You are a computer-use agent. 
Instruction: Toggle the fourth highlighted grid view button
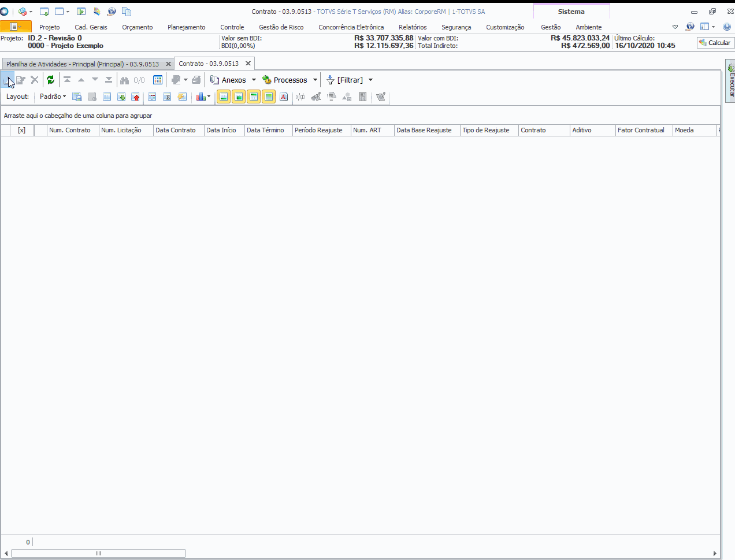[x=269, y=97]
